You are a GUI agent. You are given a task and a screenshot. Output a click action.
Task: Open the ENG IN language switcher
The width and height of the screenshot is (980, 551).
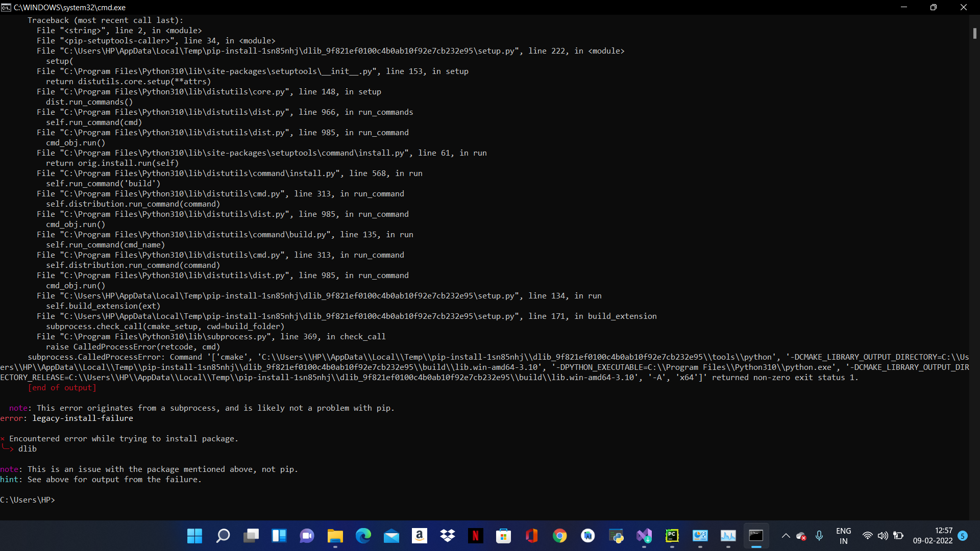tap(844, 536)
